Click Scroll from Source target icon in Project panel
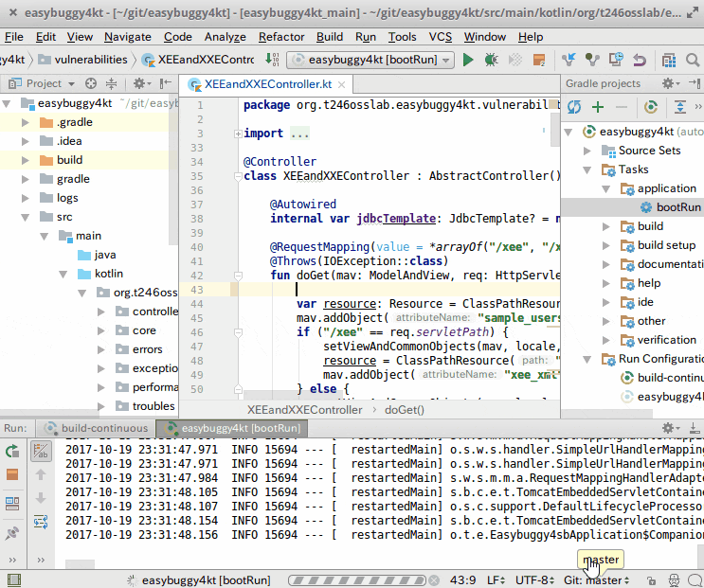Image resolution: width=704 pixels, height=588 pixels. 91,83
